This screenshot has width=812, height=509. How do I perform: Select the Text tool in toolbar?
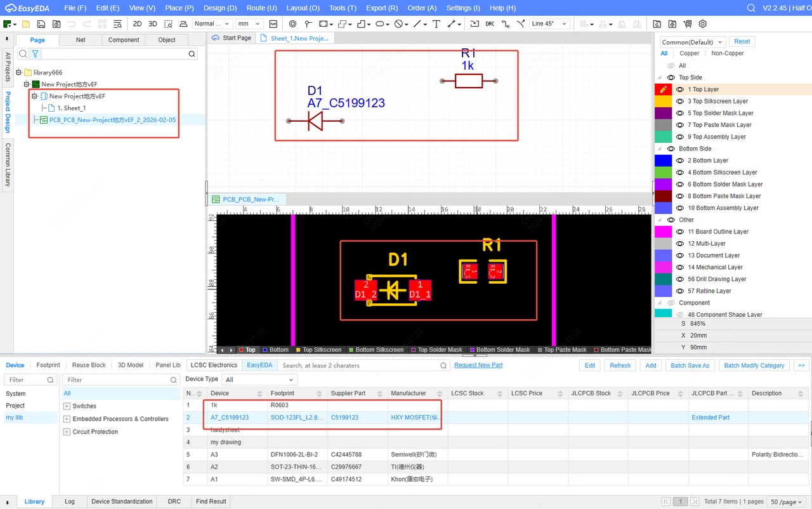[x=436, y=24]
